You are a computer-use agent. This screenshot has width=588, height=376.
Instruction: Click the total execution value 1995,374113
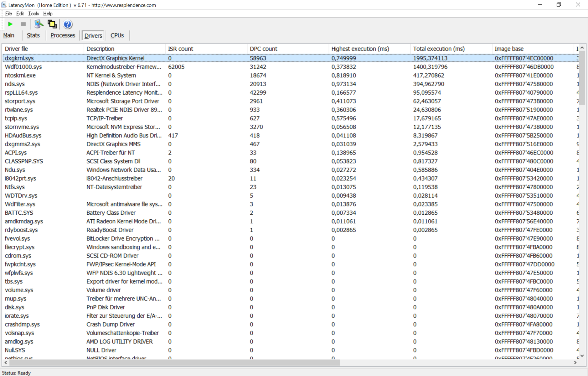tap(430, 58)
